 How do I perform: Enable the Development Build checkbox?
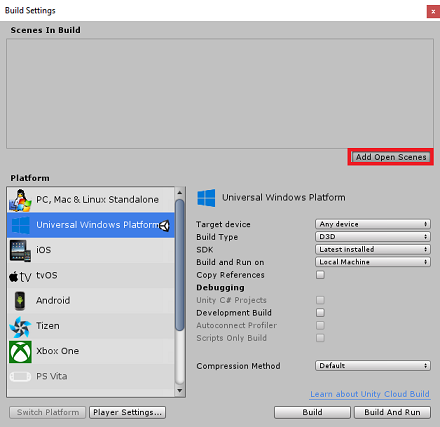320,313
